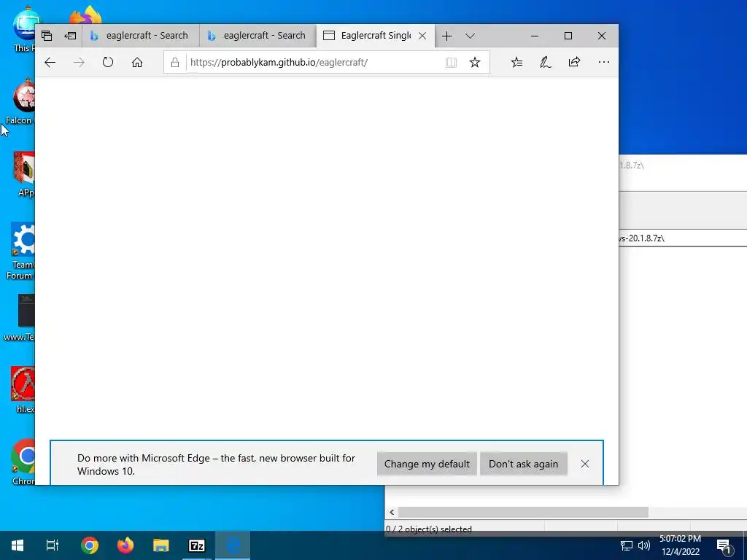Go to the Edge home page
747x560 pixels.
point(137,63)
